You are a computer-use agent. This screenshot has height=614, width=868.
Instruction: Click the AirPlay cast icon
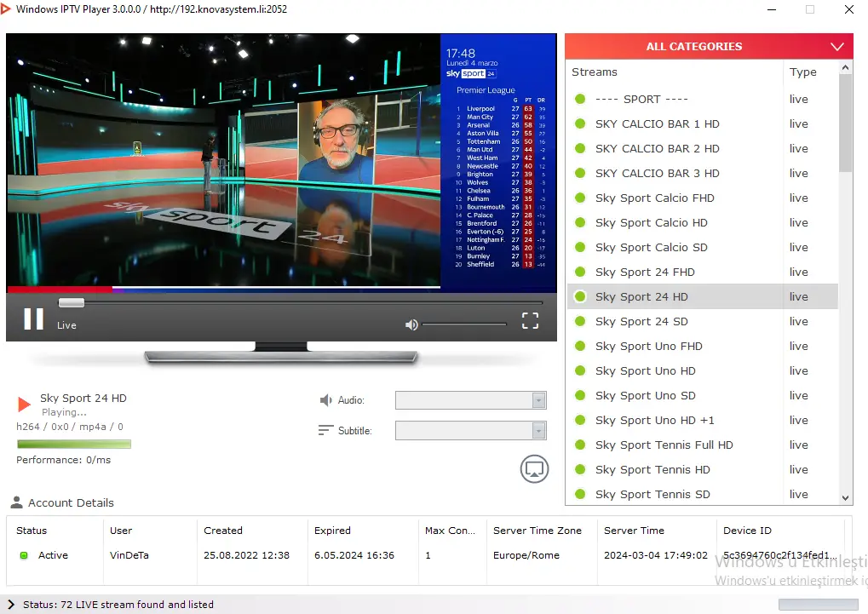tap(534, 469)
